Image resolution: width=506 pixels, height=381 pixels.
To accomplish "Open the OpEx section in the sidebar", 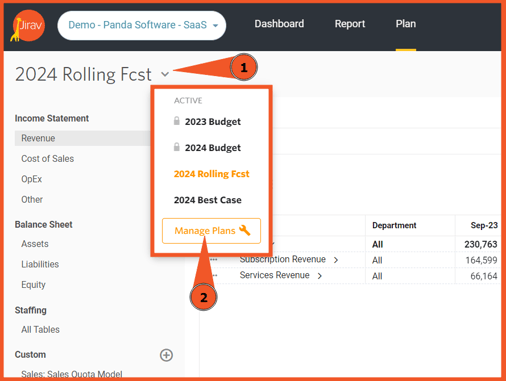I will 32,179.
